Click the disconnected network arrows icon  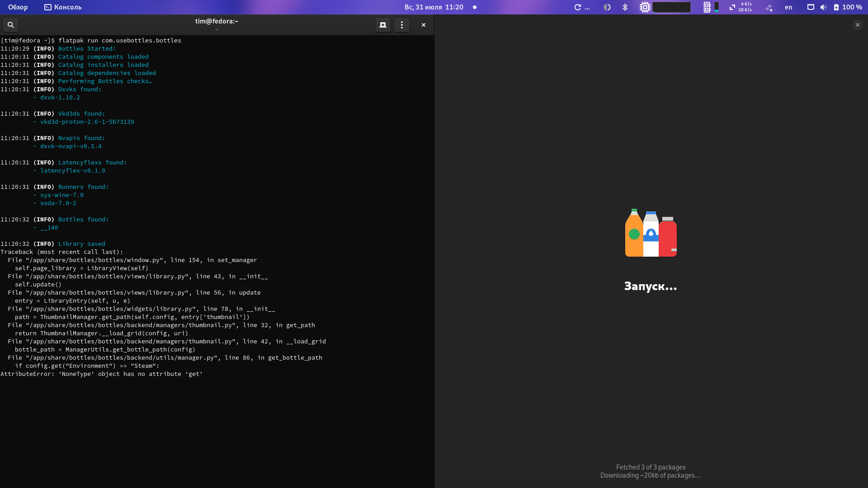pos(769,7)
